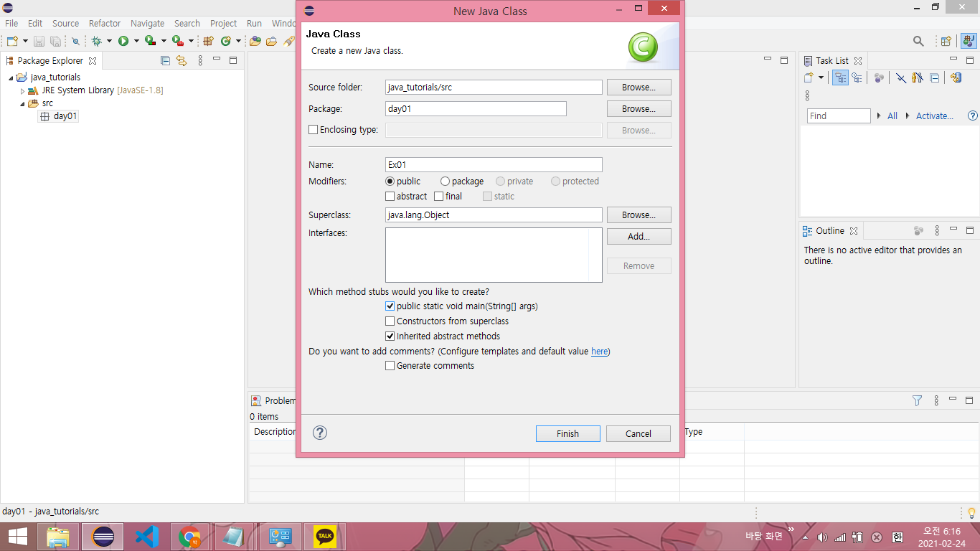Check the Enclosing type checkbox
The image size is (980, 551).
313,130
